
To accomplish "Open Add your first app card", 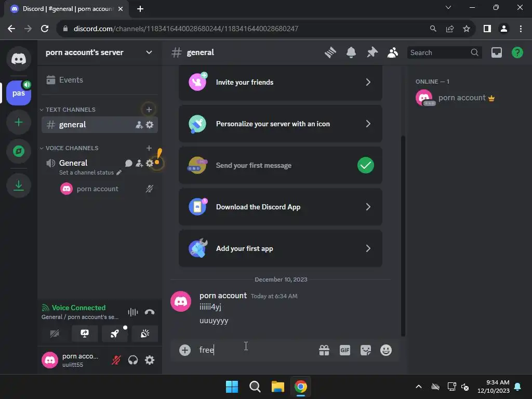I will click(280, 248).
